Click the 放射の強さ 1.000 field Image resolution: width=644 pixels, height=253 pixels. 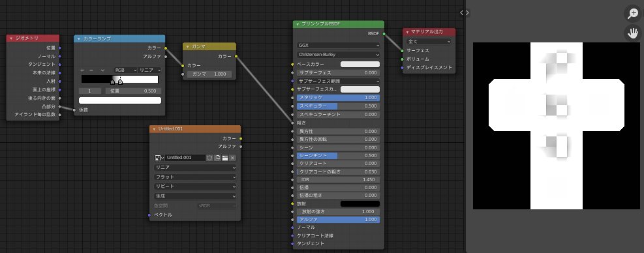click(339, 212)
